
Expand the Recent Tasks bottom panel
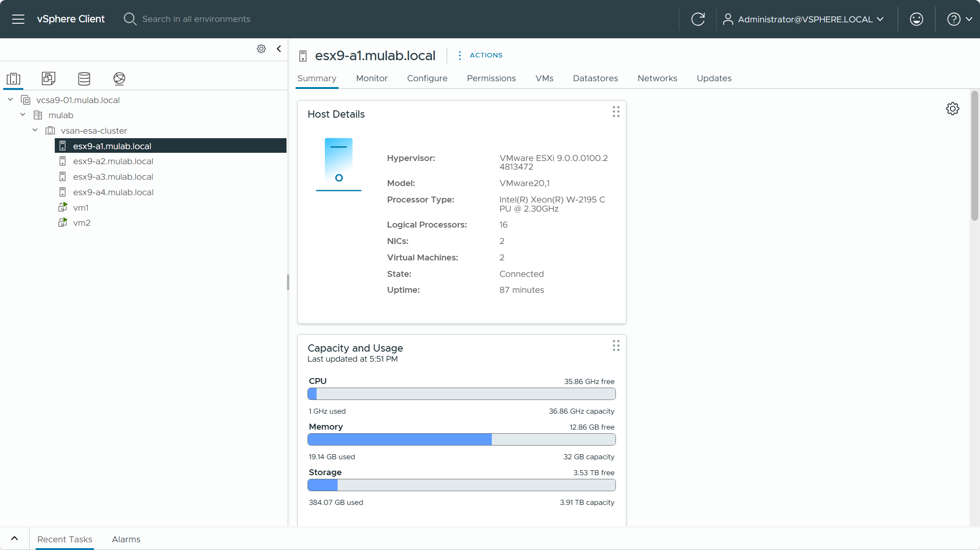pyautogui.click(x=15, y=539)
